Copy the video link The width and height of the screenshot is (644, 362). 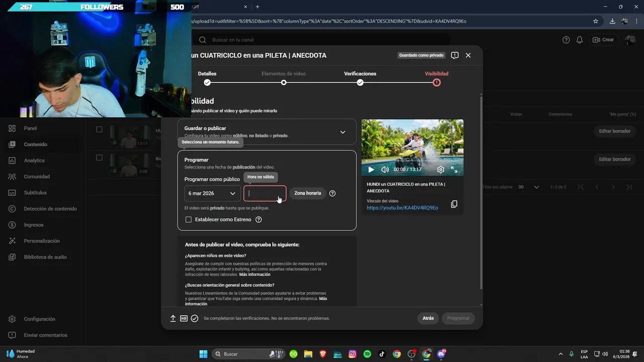point(454,204)
